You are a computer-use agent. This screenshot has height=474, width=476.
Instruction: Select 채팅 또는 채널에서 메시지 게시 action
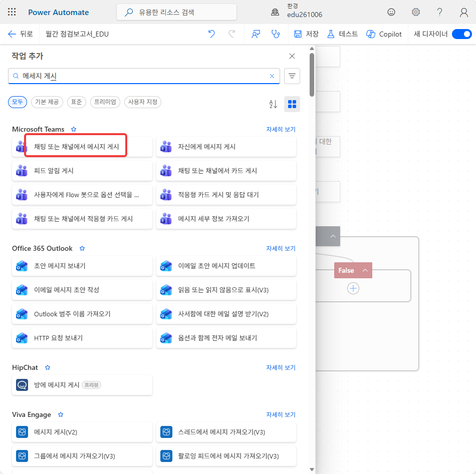click(82, 147)
